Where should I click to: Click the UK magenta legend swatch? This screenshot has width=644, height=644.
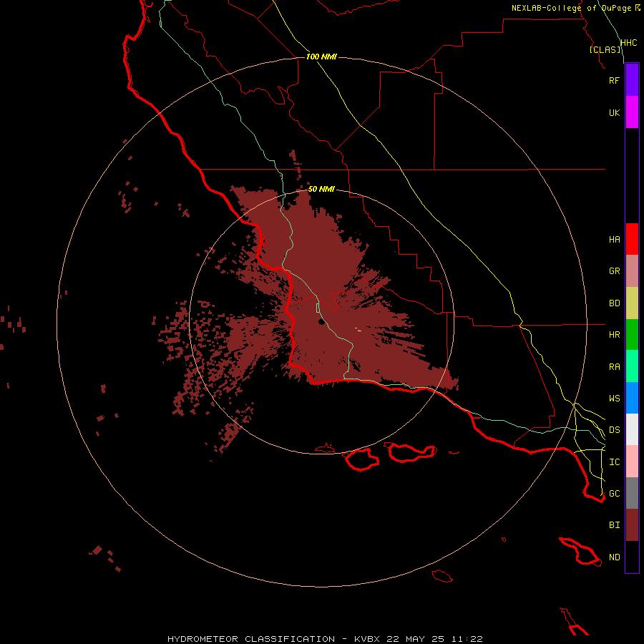click(632, 112)
